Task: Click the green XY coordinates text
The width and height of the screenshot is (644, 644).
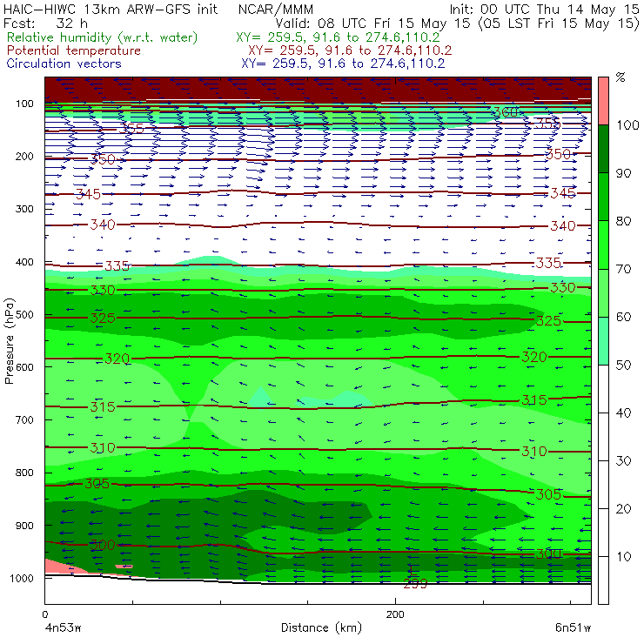Action: 338,37
